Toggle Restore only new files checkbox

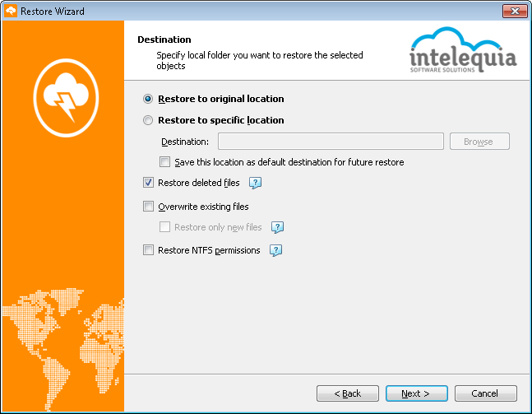click(x=165, y=227)
